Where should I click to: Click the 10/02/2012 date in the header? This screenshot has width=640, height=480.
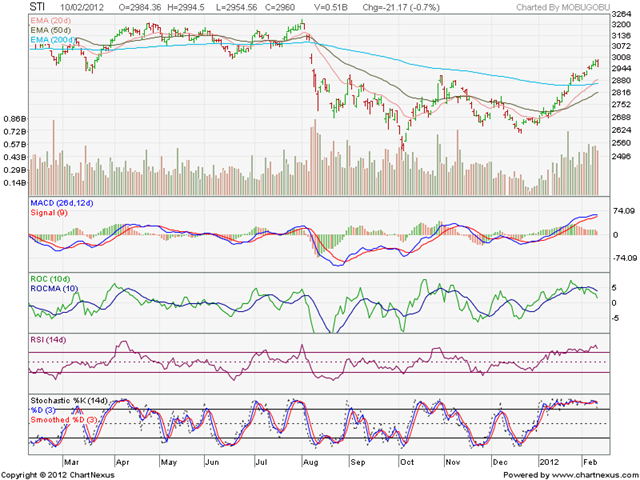(82, 7)
